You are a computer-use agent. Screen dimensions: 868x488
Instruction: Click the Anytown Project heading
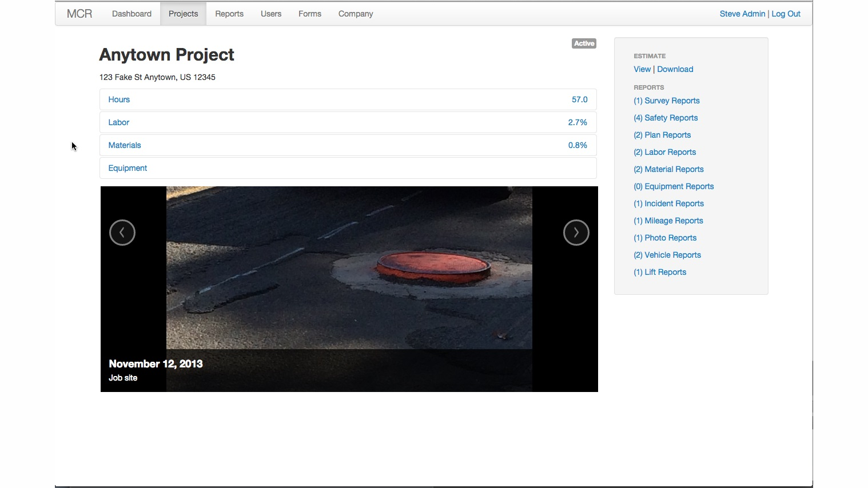pyautogui.click(x=166, y=55)
